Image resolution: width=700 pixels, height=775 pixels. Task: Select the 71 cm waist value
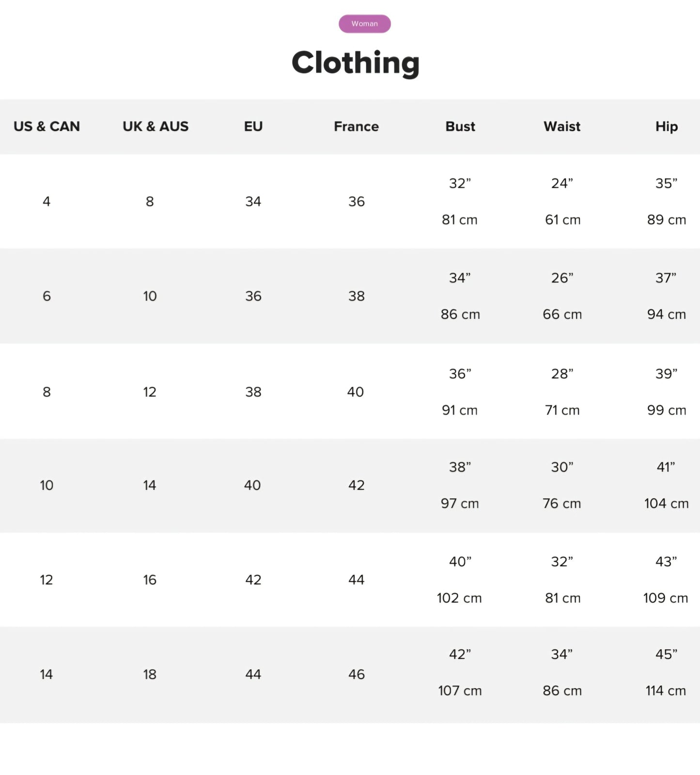[x=562, y=410]
